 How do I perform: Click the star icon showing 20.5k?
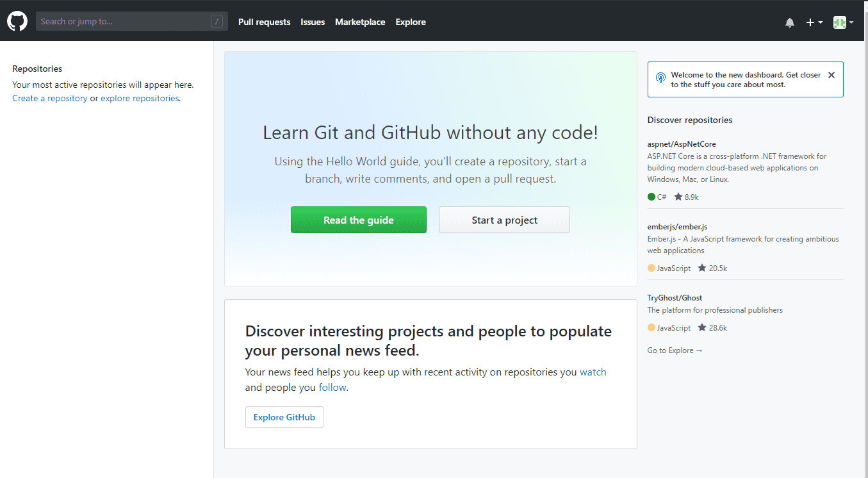(x=702, y=268)
